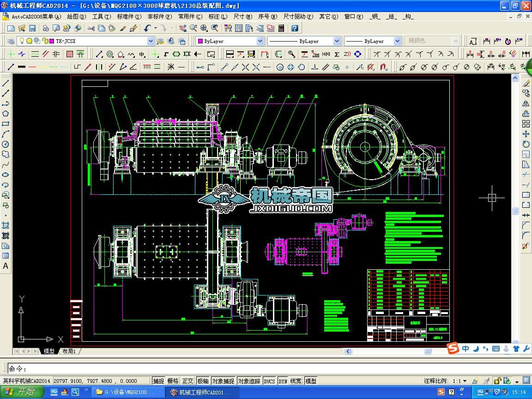Click the 机械工程师CAD201 taskbar button
532x399 pixels.
click(x=202, y=392)
